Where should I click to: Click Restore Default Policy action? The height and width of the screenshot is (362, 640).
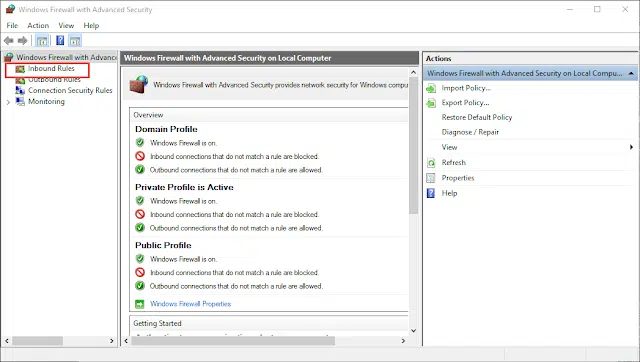pyautogui.click(x=477, y=117)
